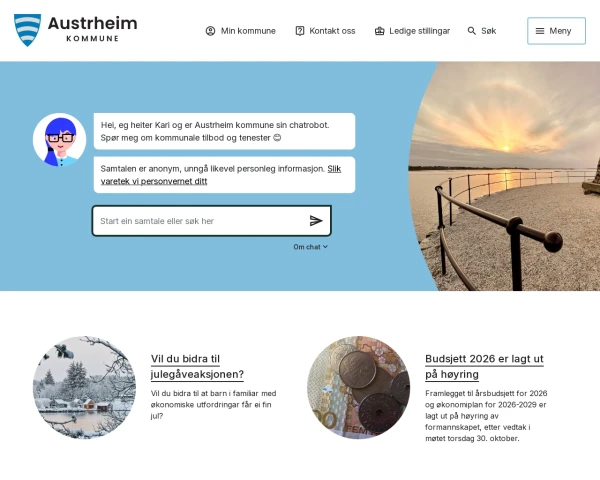Click the Ledige stillingar briefcase icon
The image size is (600, 480).
379,31
